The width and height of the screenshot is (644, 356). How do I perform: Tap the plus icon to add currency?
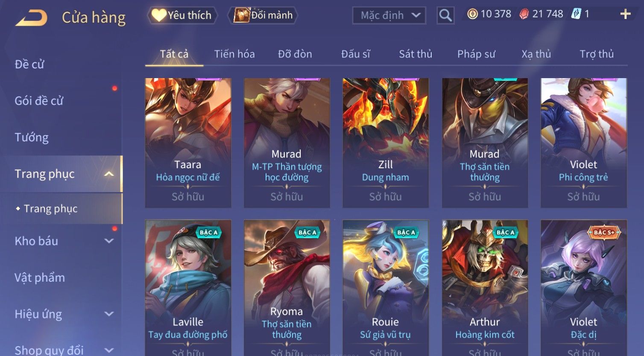[625, 14]
